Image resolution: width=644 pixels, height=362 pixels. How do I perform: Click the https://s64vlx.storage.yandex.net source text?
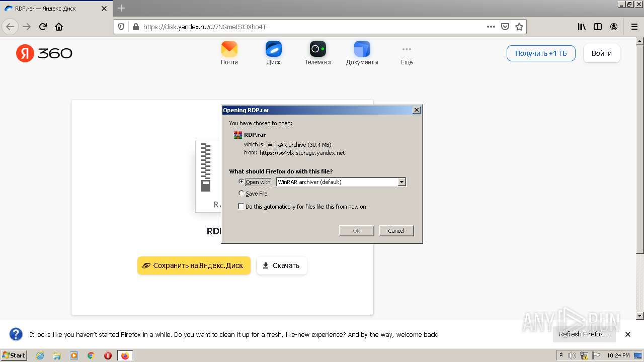(x=302, y=153)
